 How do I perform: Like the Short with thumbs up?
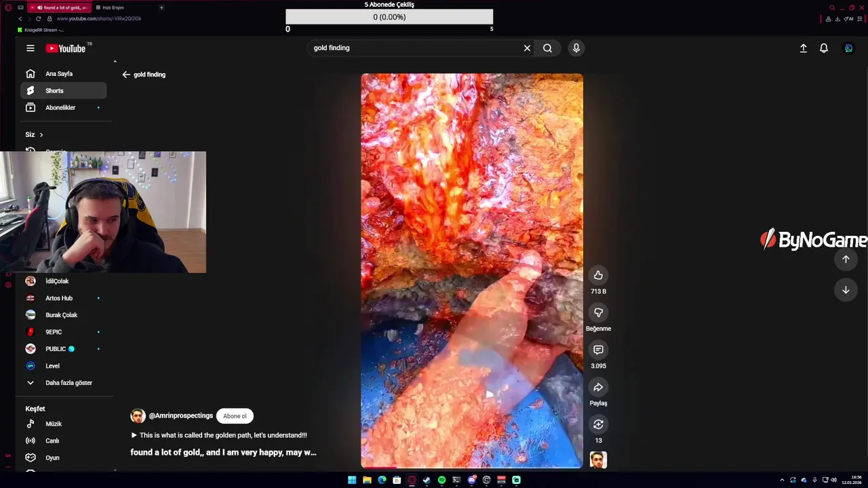598,275
